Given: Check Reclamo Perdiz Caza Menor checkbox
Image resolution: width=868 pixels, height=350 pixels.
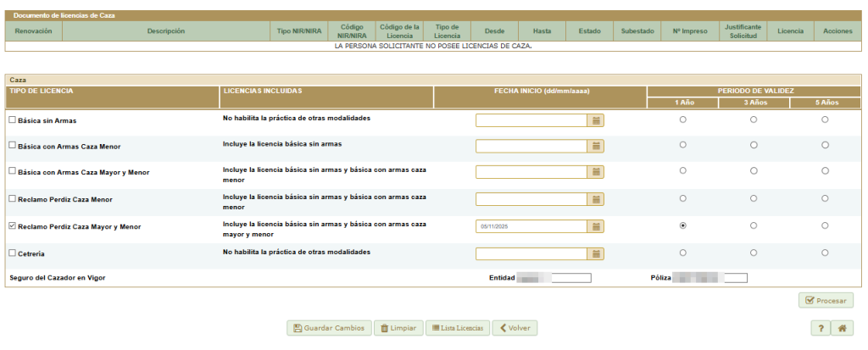Looking at the screenshot, I should coord(12,198).
